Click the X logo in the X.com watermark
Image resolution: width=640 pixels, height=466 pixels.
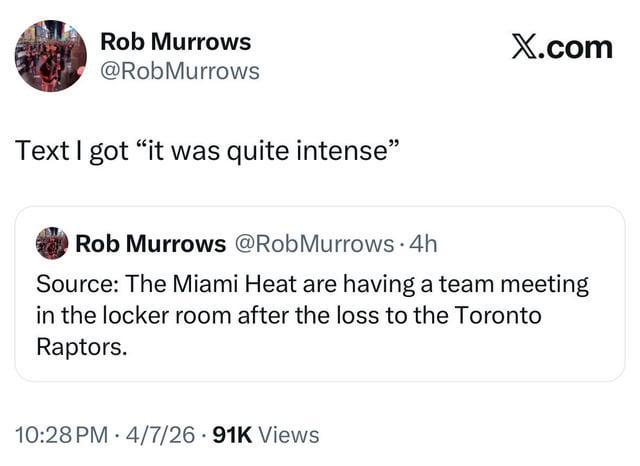pyautogui.click(x=526, y=47)
